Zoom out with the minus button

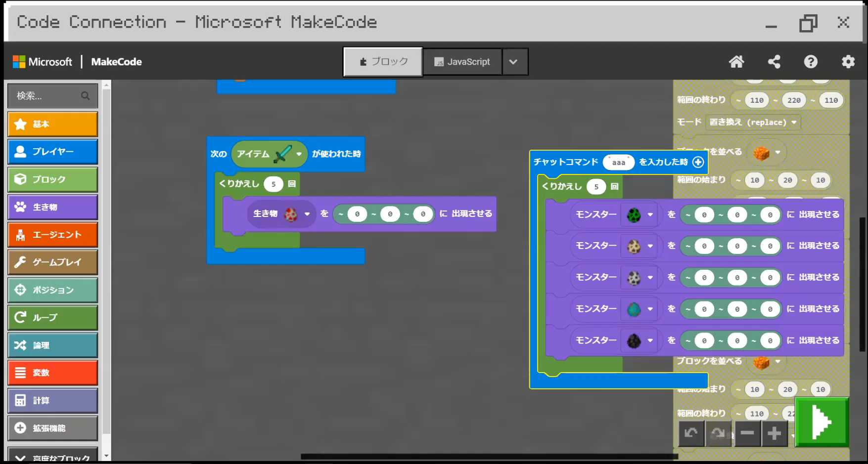pos(747,434)
